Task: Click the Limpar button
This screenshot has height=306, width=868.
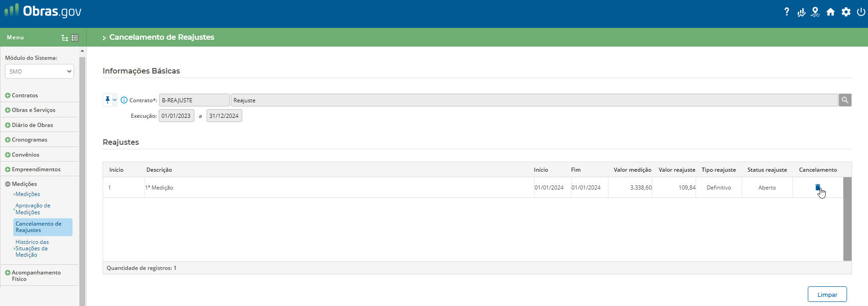Action: [x=827, y=295]
